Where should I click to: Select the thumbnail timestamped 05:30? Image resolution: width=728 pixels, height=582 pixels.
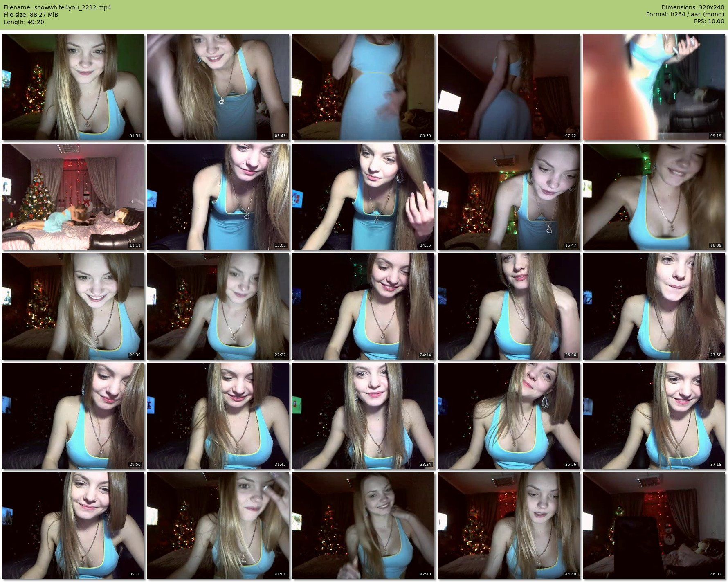coord(363,87)
